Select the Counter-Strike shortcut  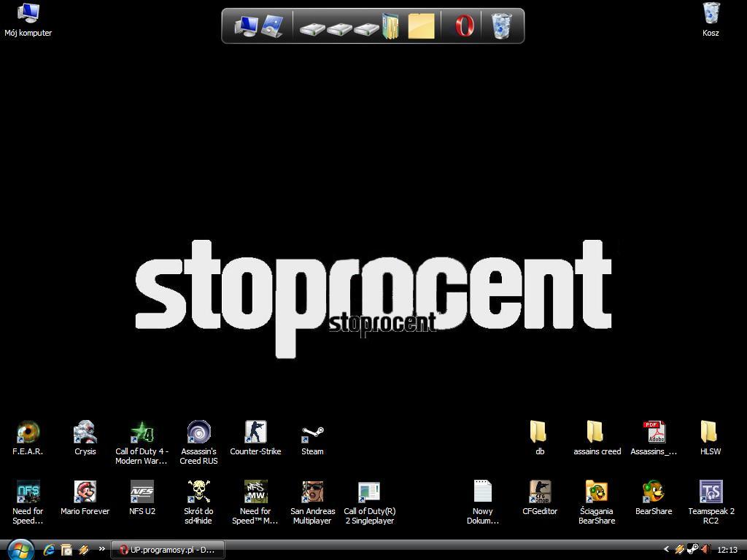(255, 438)
